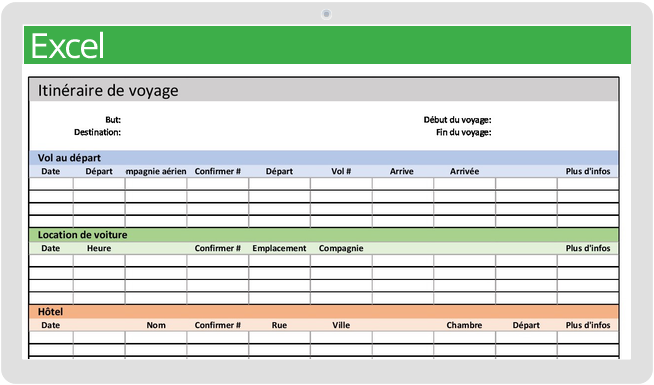Select 'Date' header under Location de voiture
Viewport: 654px width, 385px height.
[50, 248]
